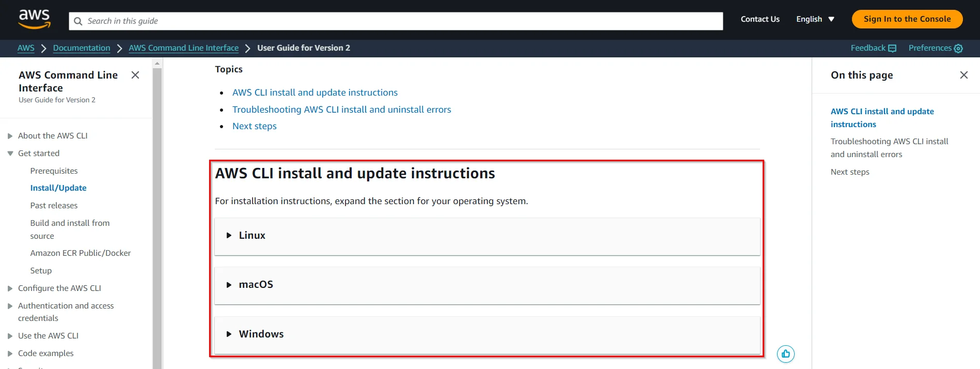Image resolution: width=980 pixels, height=369 pixels.
Task: Click the thumbs up feedback icon
Action: [786, 354]
